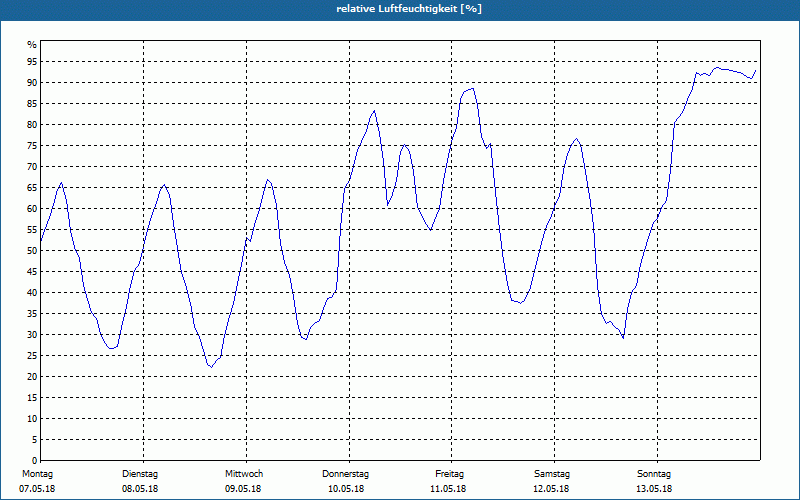
Task: Click the 35 value on y-axis
Action: pos(32,314)
